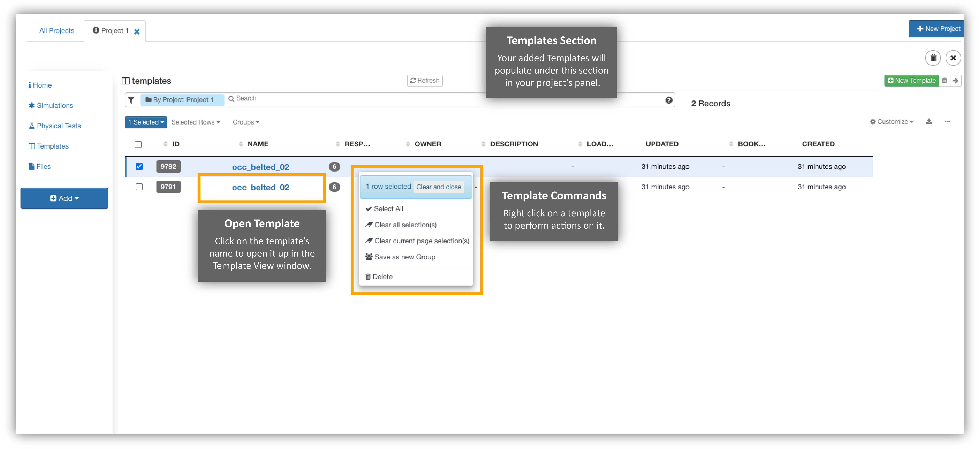Close the Project 1 tab with the X icon
The image size is (980, 449).
[x=137, y=32]
